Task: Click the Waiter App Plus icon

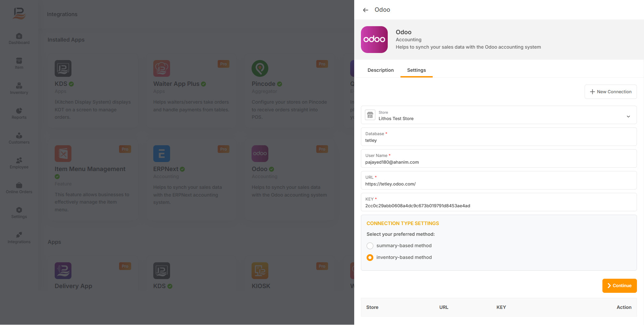Action: pyautogui.click(x=162, y=68)
